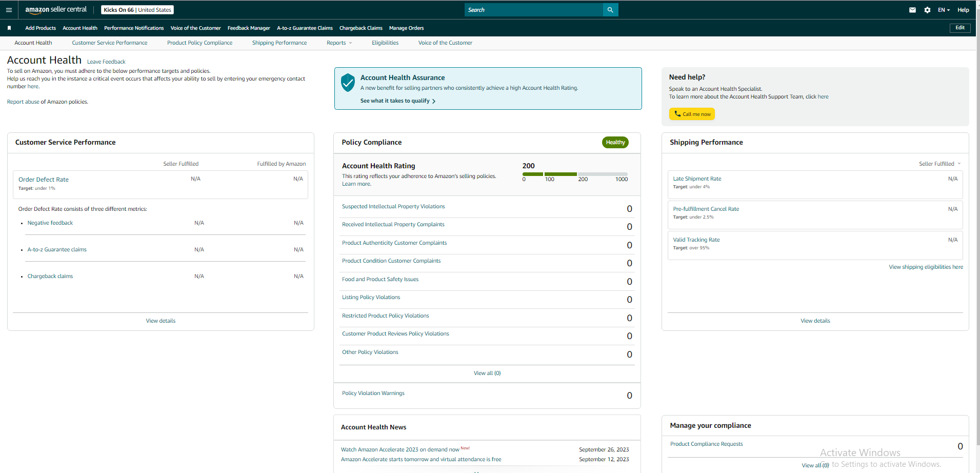Open the EN language dropdown

pos(944,10)
